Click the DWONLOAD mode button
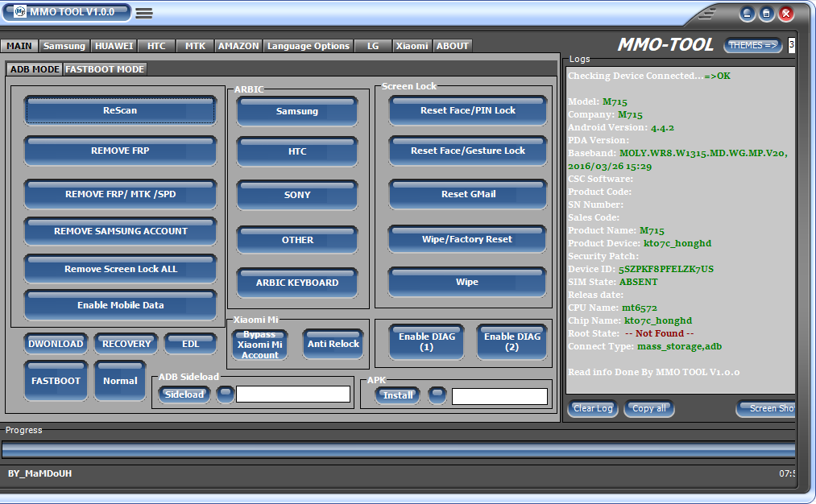The width and height of the screenshot is (816, 504). 56,344
